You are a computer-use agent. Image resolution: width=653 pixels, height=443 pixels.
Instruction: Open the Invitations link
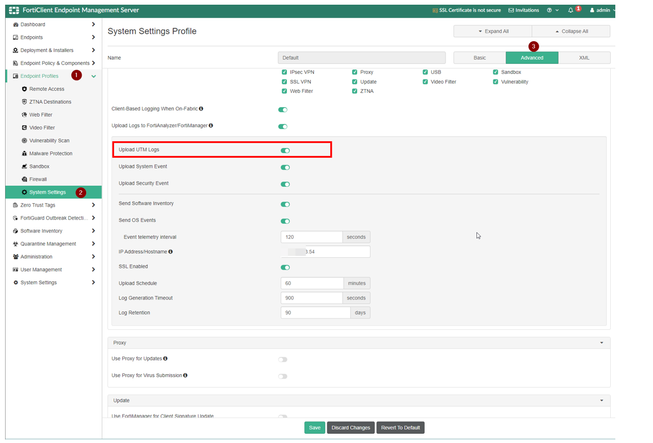(523, 10)
